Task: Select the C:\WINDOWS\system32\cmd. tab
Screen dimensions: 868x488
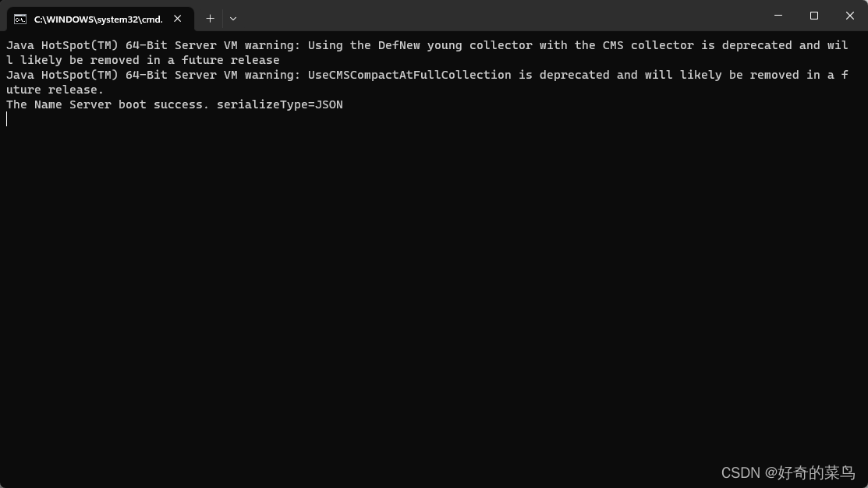Action: coord(100,19)
